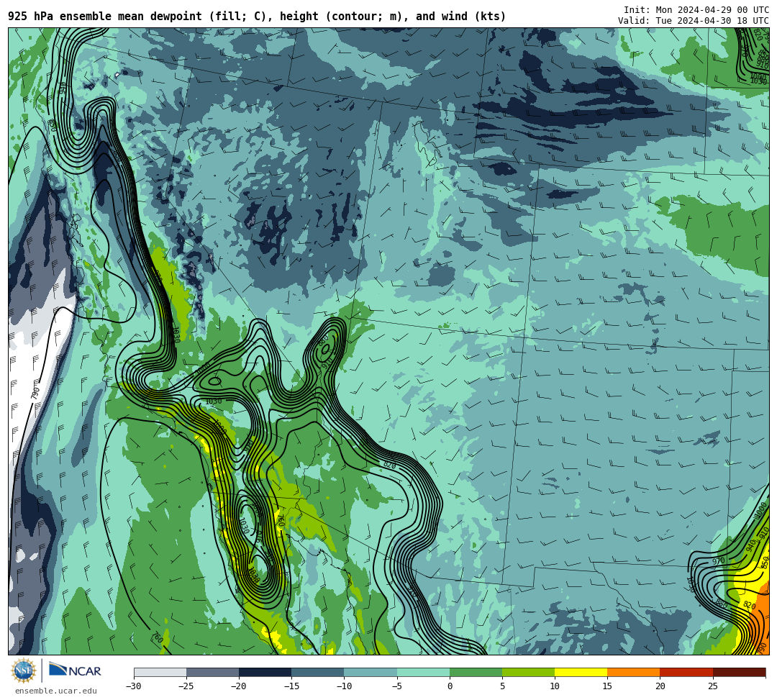Click the plot title '925 hPa ensemble mean dewpoint'

pyautogui.click(x=105, y=17)
